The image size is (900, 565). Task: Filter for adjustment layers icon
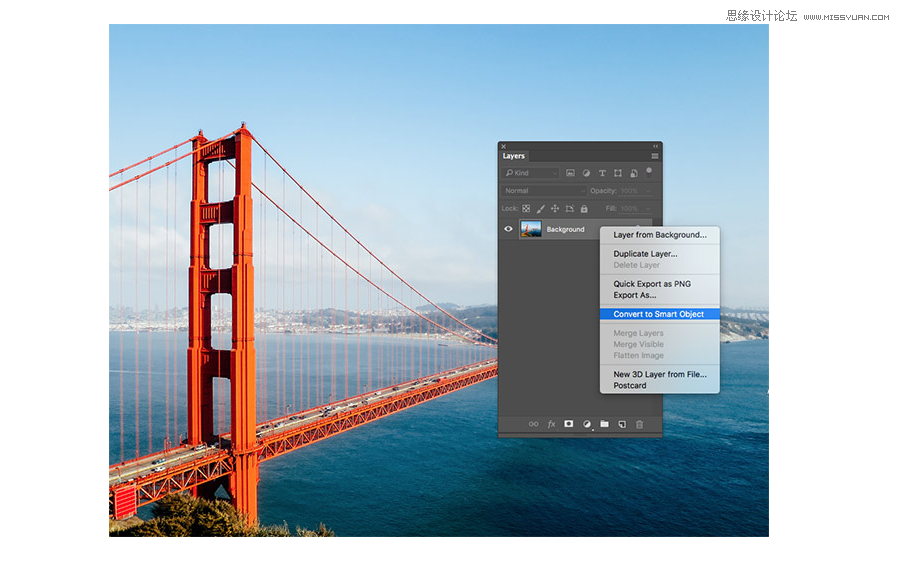[586, 173]
